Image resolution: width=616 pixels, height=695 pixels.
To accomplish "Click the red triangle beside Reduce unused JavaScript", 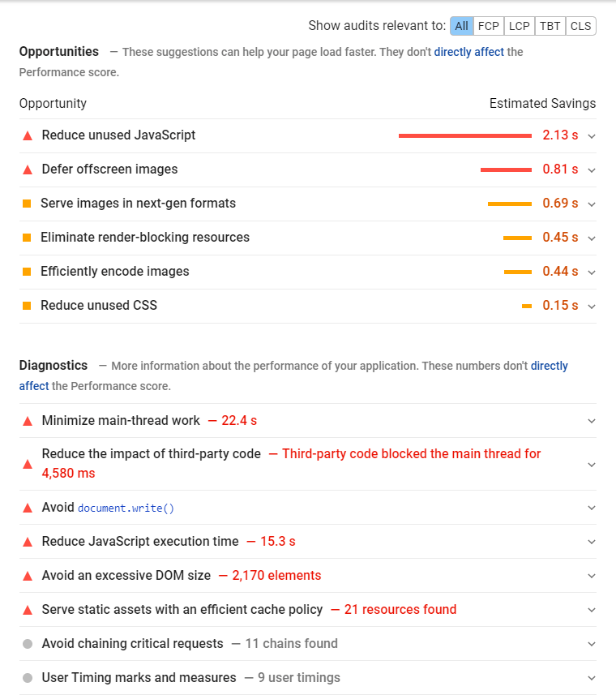I will (x=28, y=135).
